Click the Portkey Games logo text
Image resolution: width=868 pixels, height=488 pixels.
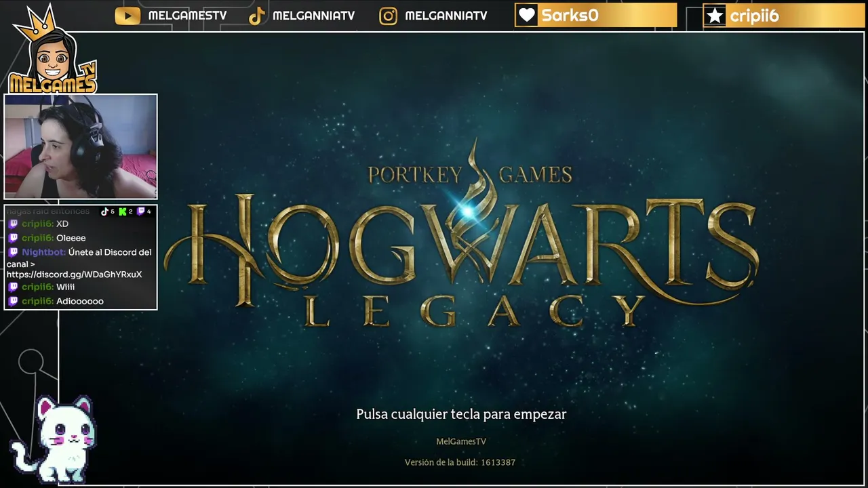pos(470,174)
